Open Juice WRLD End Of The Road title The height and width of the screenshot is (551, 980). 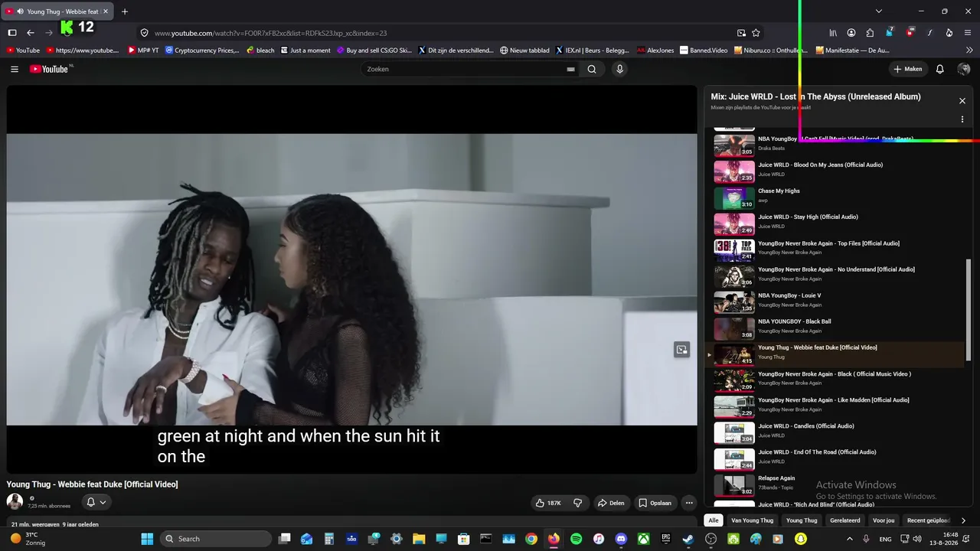click(x=817, y=452)
